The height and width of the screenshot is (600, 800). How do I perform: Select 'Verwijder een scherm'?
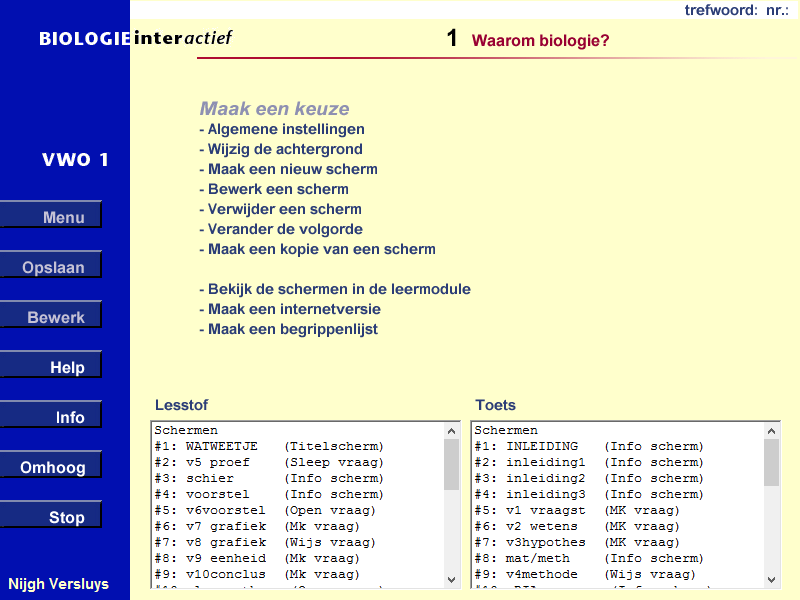tap(282, 209)
